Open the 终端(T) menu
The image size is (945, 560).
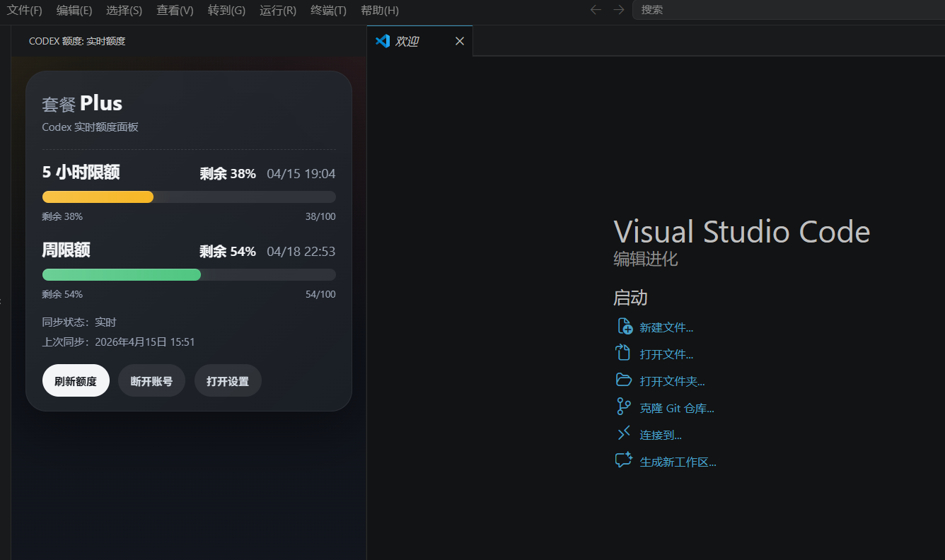(x=329, y=11)
